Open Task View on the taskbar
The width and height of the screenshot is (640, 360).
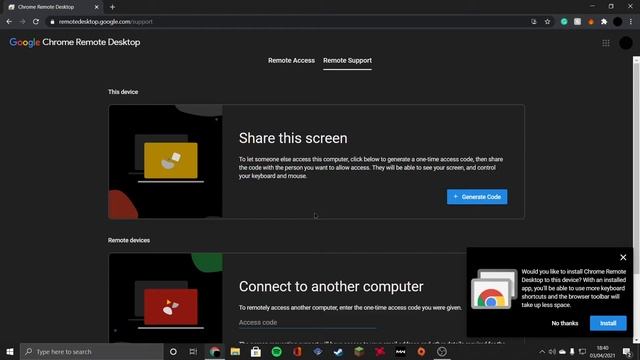[193, 351]
